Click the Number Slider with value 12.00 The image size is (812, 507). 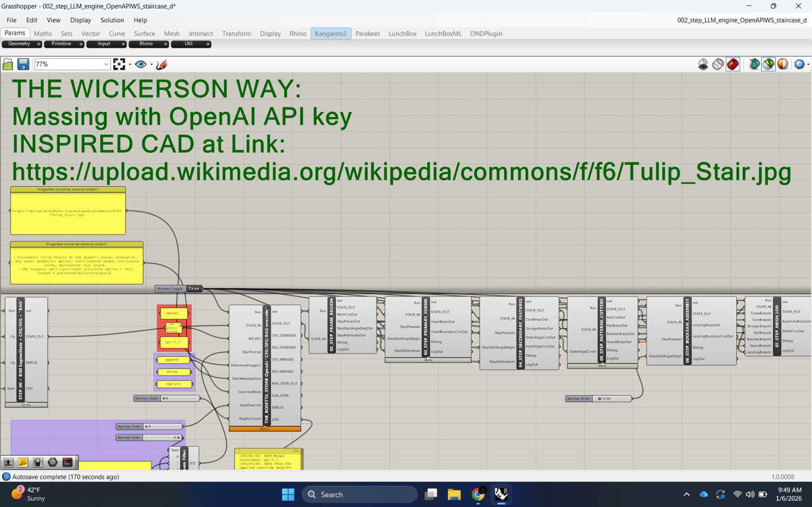599,398
